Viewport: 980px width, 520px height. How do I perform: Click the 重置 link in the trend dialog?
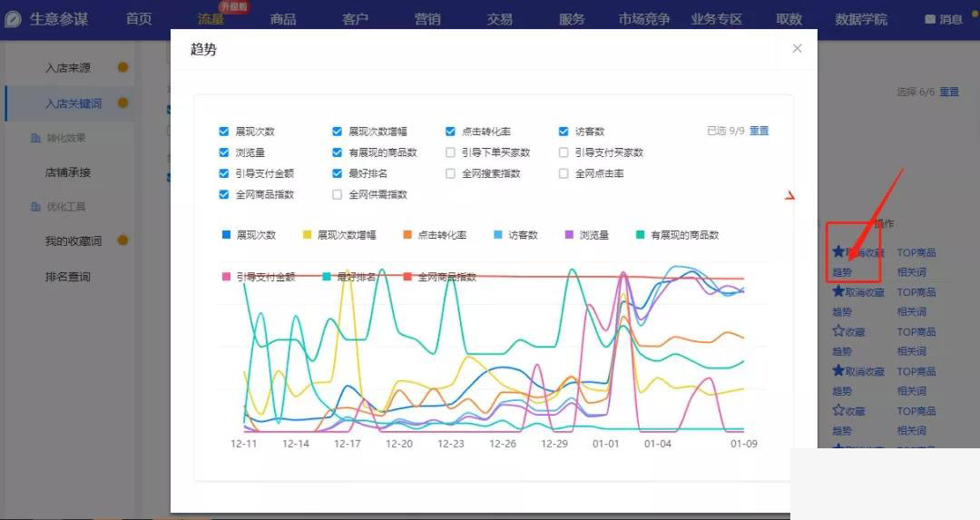pos(759,131)
